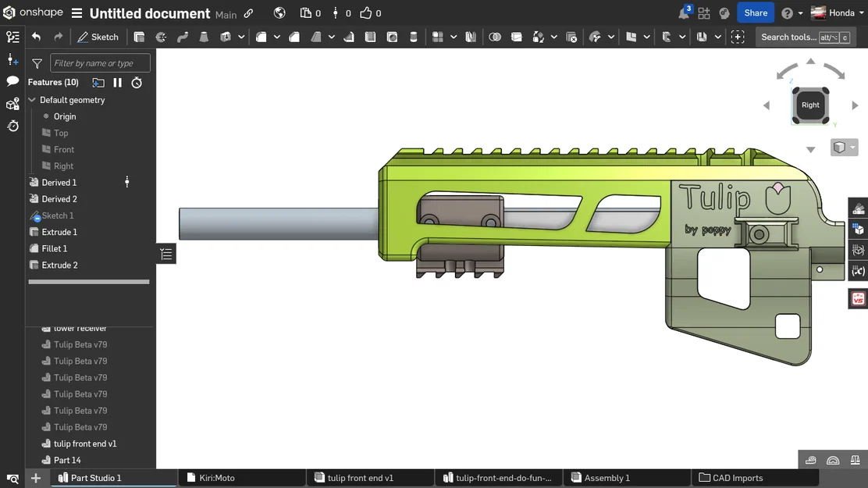Select the Chamfer tool
This screenshot has height=488, width=868.
coord(294,37)
